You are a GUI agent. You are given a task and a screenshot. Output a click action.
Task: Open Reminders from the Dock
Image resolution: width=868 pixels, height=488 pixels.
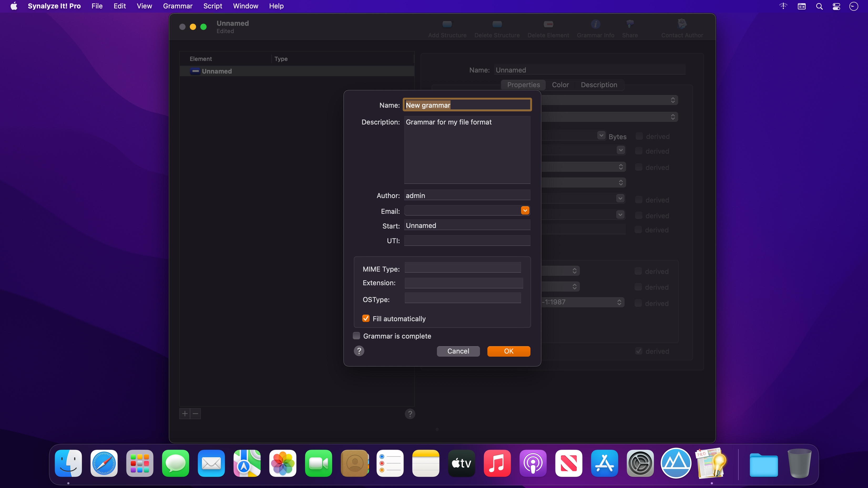click(390, 463)
